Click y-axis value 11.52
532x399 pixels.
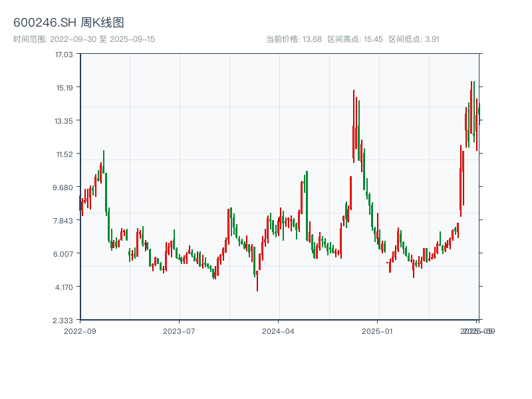pos(65,154)
